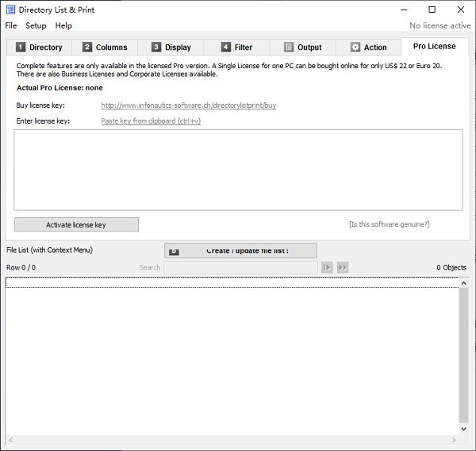Click the Output tab page icon
Viewport: 476px width, 451px height.
pos(288,48)
